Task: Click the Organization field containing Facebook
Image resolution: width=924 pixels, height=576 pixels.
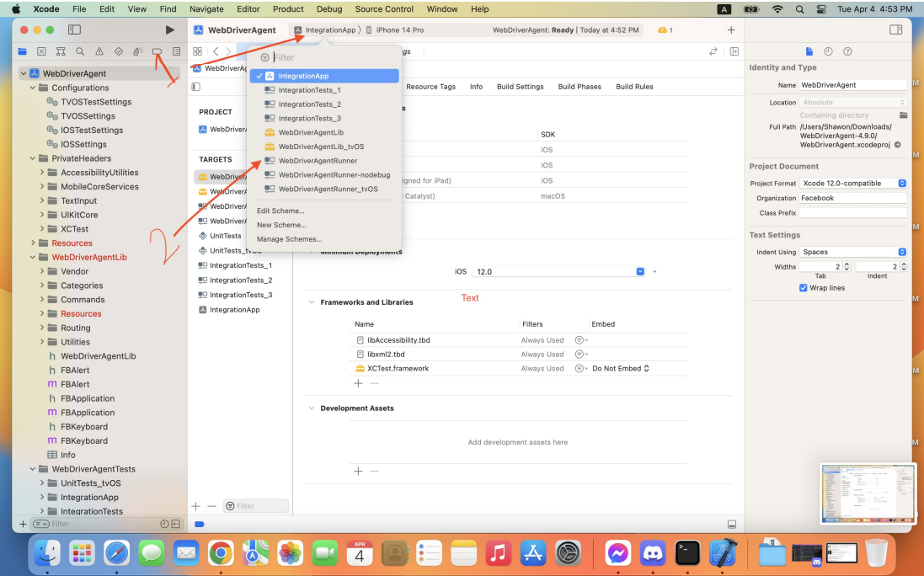Action: 852,198
